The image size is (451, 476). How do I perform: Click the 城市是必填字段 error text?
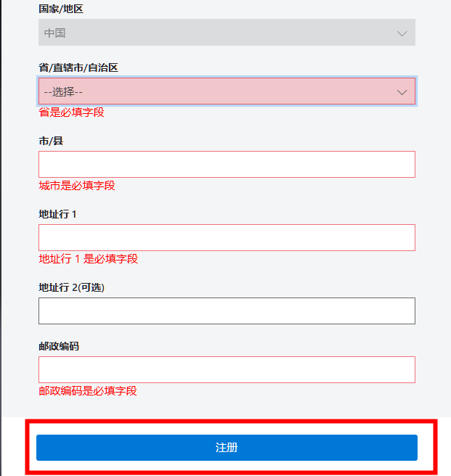(77, 186)
